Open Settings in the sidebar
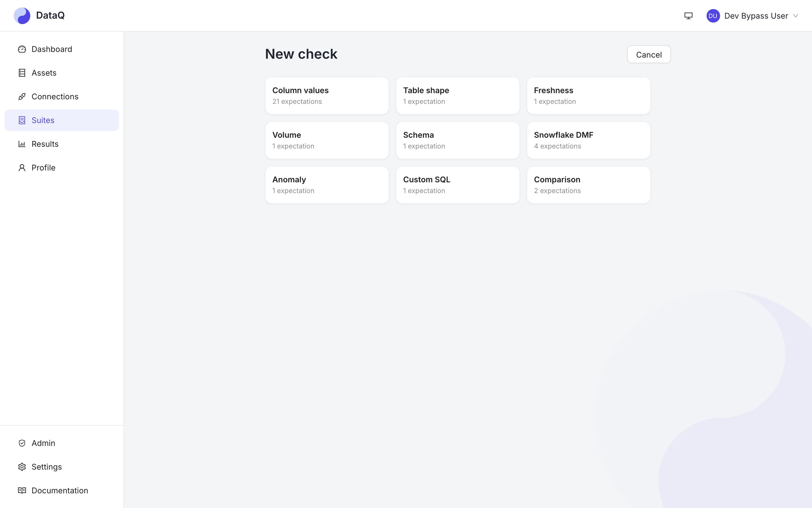This screenshot has height=508, width=812. click(62, 467)
